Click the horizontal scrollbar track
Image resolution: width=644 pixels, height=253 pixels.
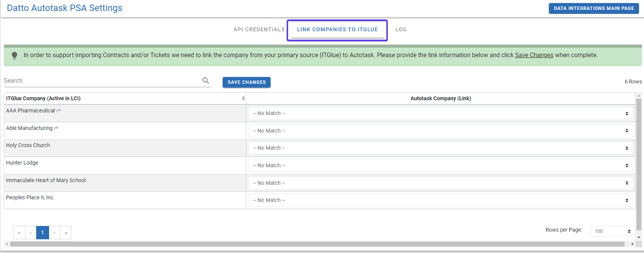pos(317,244)
